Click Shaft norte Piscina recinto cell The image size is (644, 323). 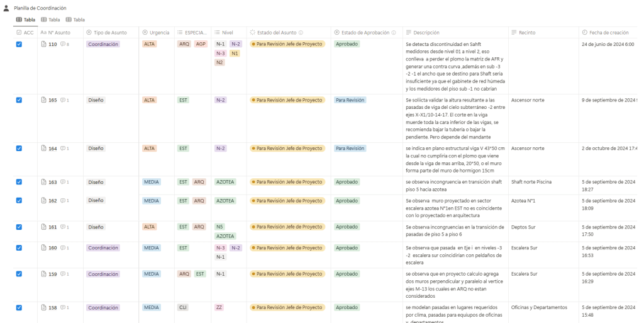click(531, 182)
